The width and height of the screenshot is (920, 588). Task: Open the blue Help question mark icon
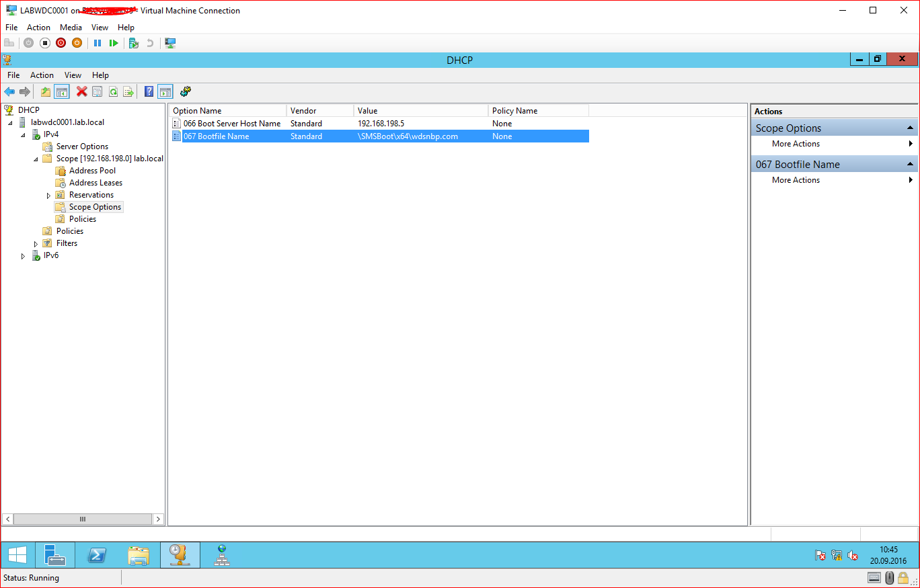click(149, 91)
